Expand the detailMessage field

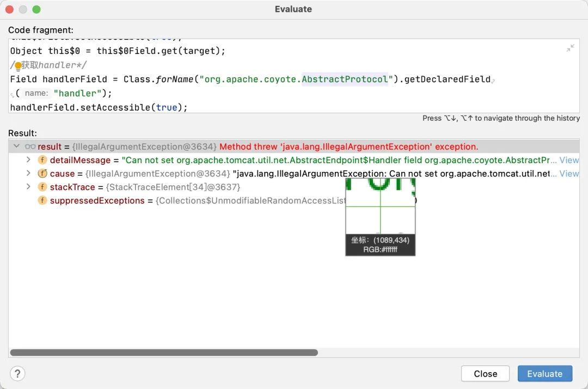click(28, 160)
